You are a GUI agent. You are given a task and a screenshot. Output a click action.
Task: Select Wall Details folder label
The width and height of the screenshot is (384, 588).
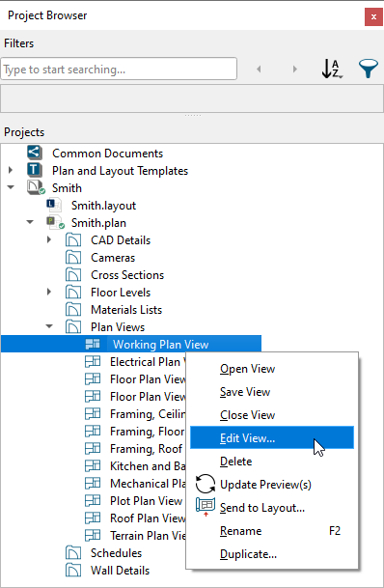click(x=120, y=571)
